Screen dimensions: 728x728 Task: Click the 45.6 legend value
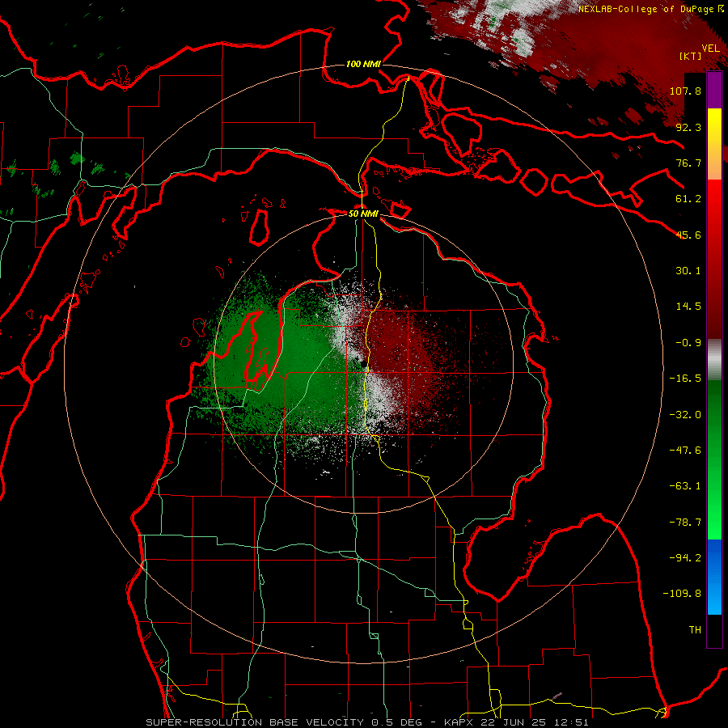[688, 235]
